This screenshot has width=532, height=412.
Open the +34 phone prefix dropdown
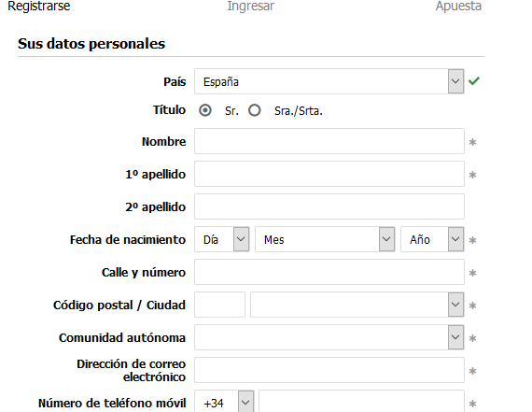[224, 403]
